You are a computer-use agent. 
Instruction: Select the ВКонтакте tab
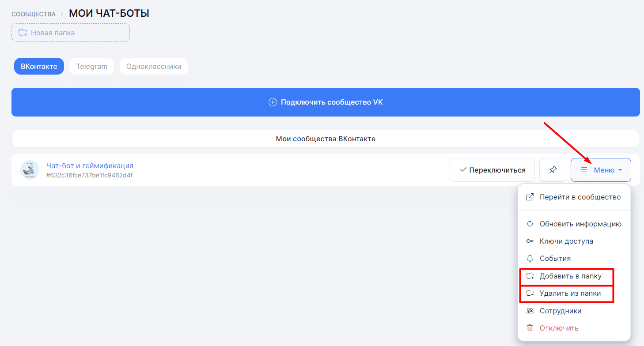(39, 67)
